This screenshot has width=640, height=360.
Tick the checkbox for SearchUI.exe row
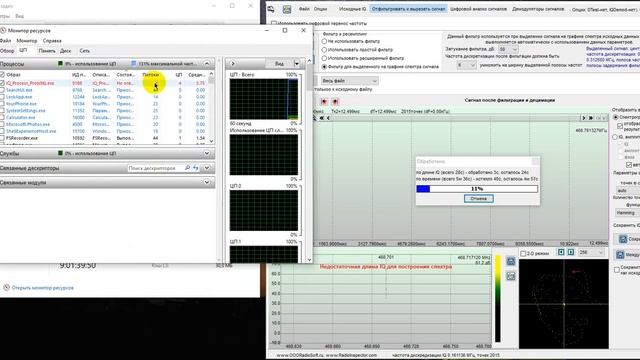tap(2, 90)
